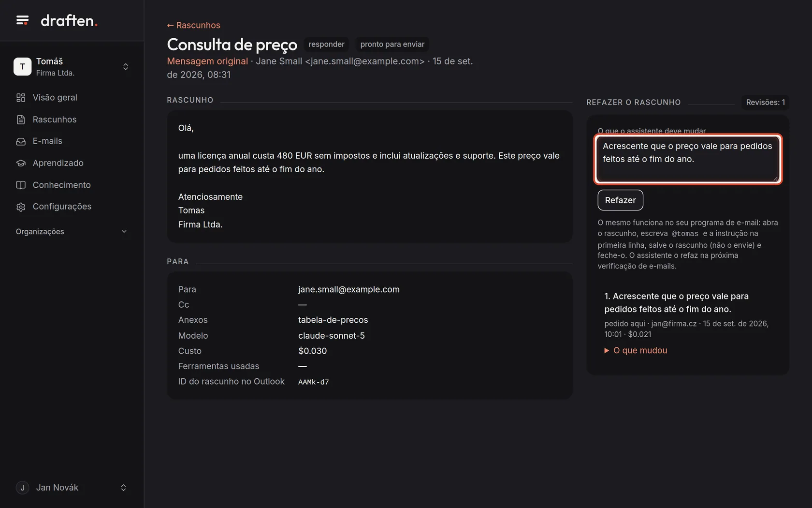Viewport: 812px width, 508px height.
Task: Open the 'Mensagem original' link
Action: point(207,61)
